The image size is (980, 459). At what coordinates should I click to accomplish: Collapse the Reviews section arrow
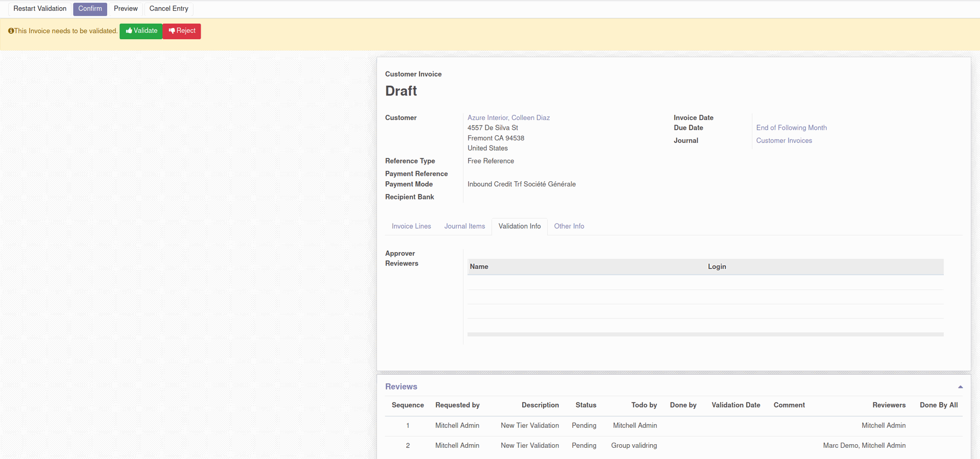(960, 387)
